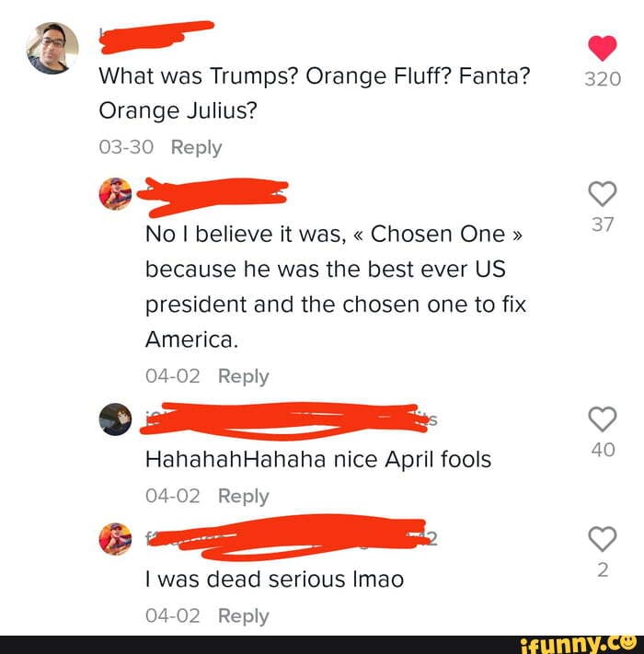Reply to the nice April fools comment
The image size is (644, 654).
point(244,497)
